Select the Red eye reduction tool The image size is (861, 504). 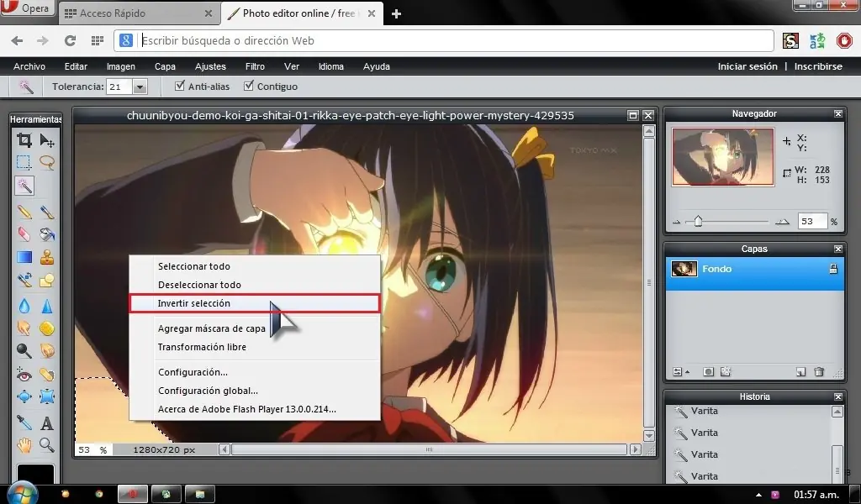24,375
